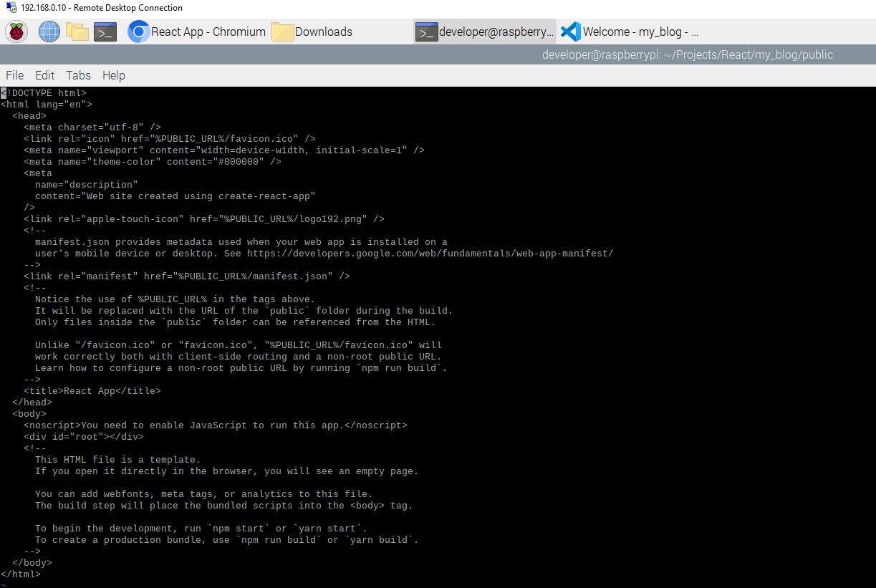876x588 pixels.
Task: Click 'The build step will place' line
Action: coord(224,506)
